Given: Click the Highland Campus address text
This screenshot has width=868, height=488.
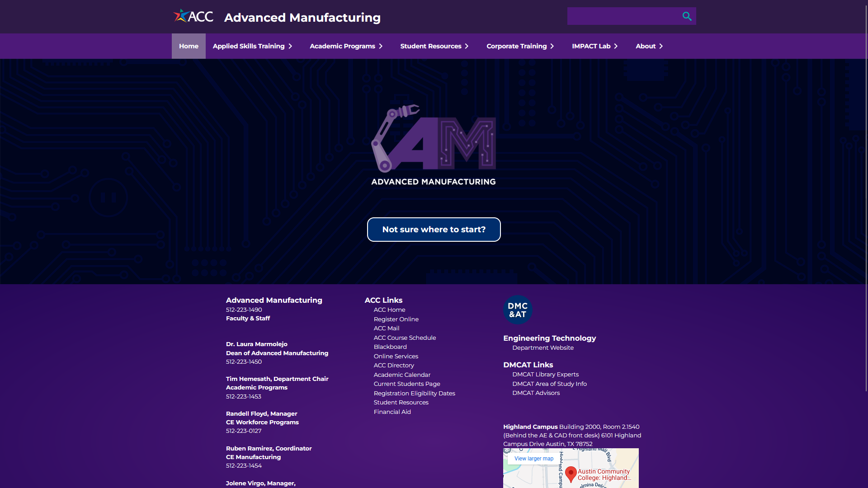Looking at the screenshot, I should [572, 436].
